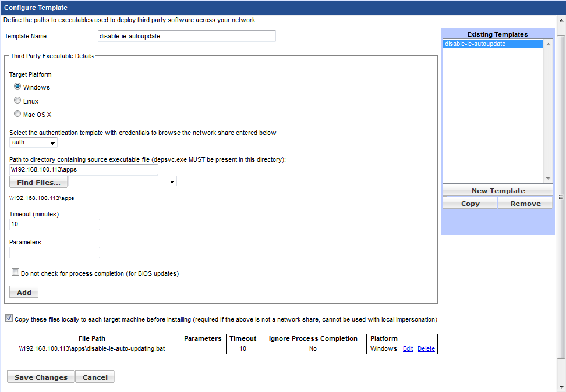This screenshot has width=566, height=392.
Task: Click the Template Name input field
Action: (x=187, y=36)
